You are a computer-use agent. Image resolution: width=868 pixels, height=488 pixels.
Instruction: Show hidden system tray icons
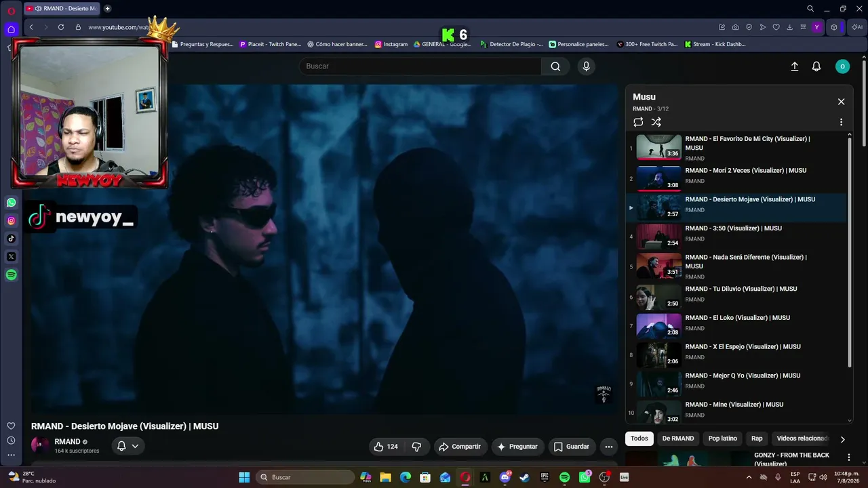click(749, 477)
